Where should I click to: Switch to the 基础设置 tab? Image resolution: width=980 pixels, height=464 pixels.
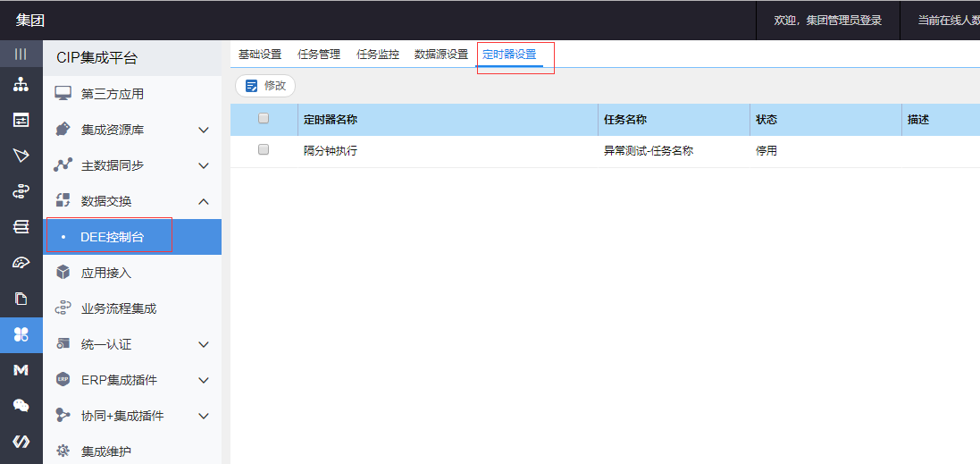pyautogui.click(x=260, y=55)
